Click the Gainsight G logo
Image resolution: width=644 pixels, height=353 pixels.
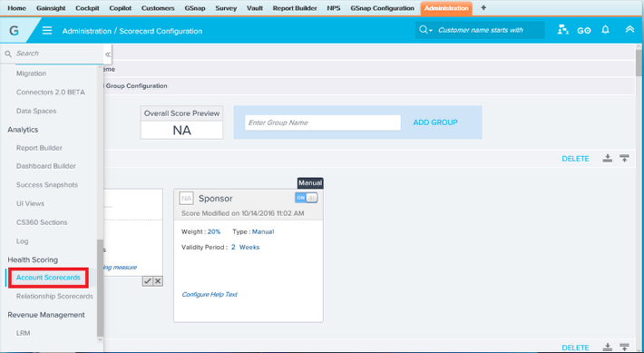pos(14,31)
